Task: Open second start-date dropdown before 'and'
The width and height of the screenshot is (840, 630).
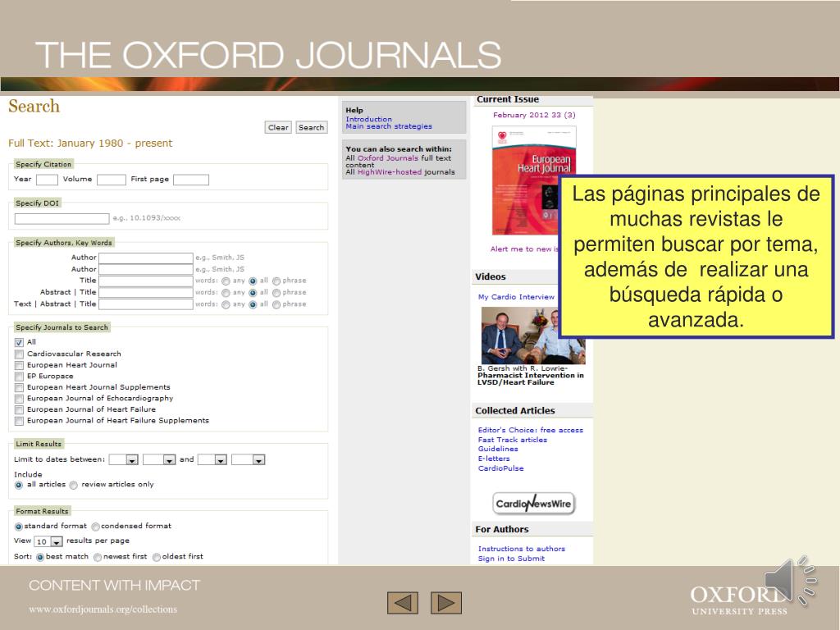Action: coord(160,459)
